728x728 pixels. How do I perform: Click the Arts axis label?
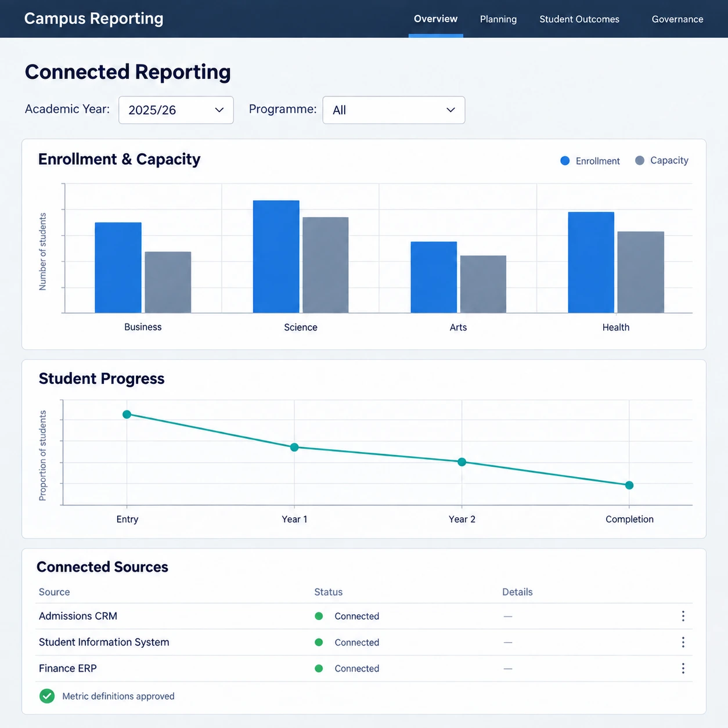coord(458,327)
